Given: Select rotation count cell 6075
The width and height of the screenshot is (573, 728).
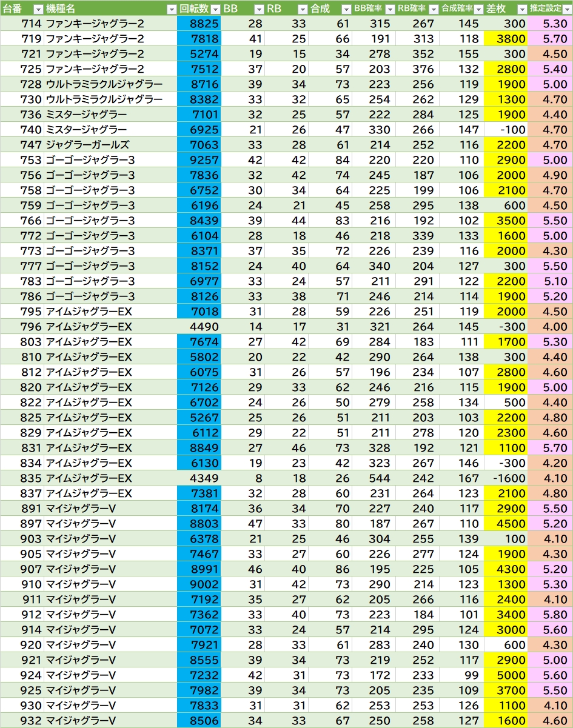Looking at the screenshot, I should click(199, 372).
